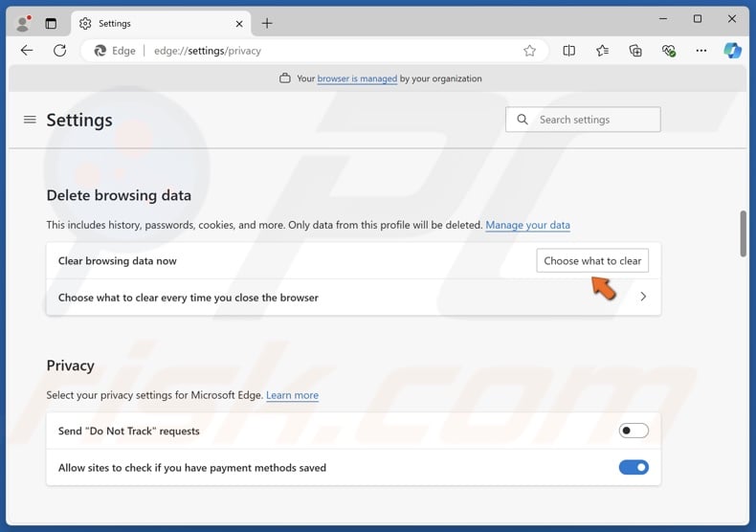Expand clear-on-close options chevron
Screen dimensions: 756x532
click(x=643, y=297)
